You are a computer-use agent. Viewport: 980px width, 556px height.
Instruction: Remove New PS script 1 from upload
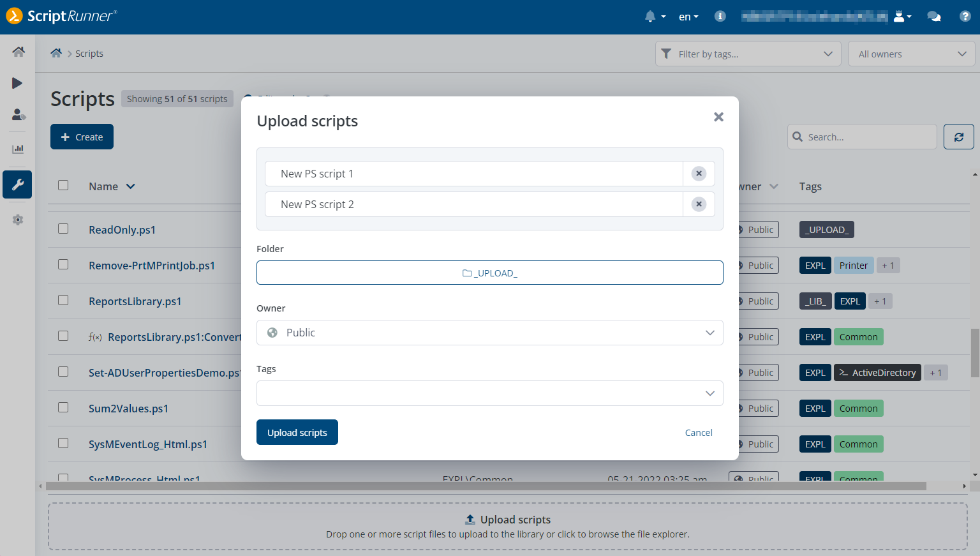click(699, 174)
